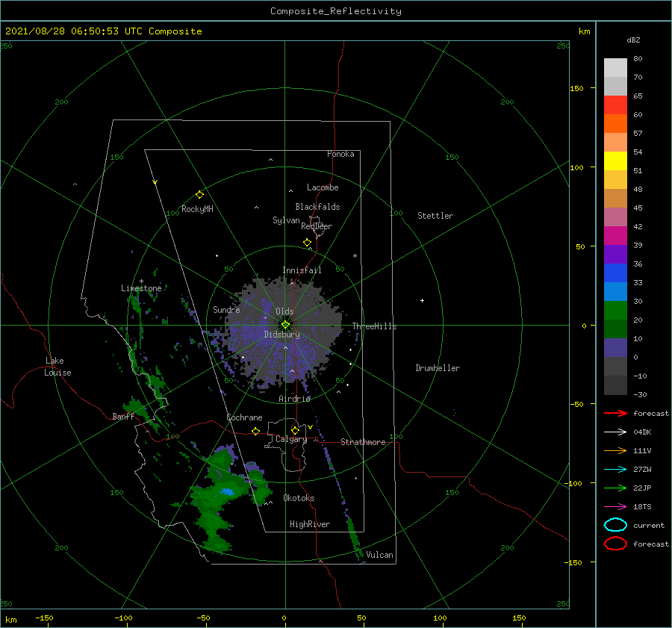The image size is (672, 628).
Task: Click the Lacombe label
Action: pyautogui.click(x=323, y=187)
